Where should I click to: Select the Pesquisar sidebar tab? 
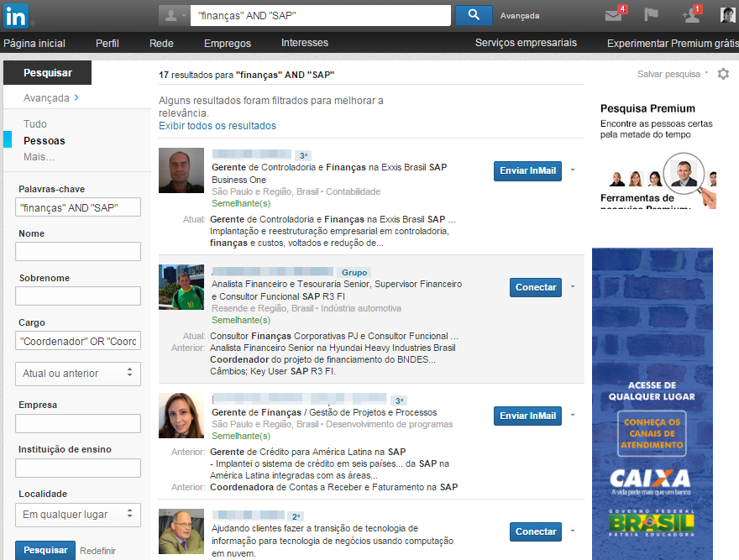pyautogui.click(x=48, y=72)
